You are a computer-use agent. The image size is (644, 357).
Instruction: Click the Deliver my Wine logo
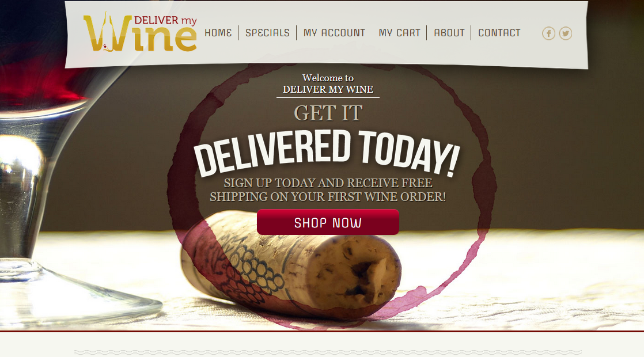140,32
